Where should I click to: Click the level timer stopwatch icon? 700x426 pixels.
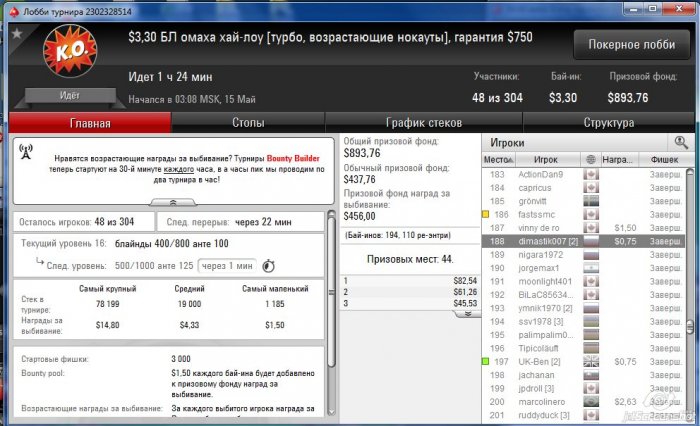pyautogui.click(x=268, y=266)
